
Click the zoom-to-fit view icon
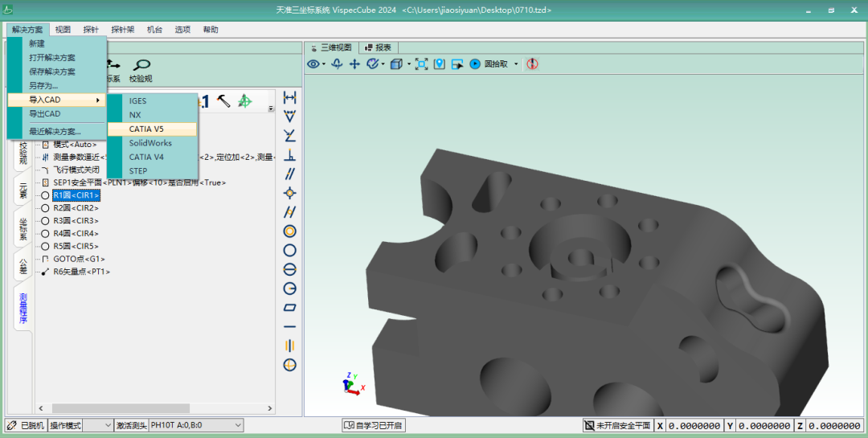click(421, 63)
